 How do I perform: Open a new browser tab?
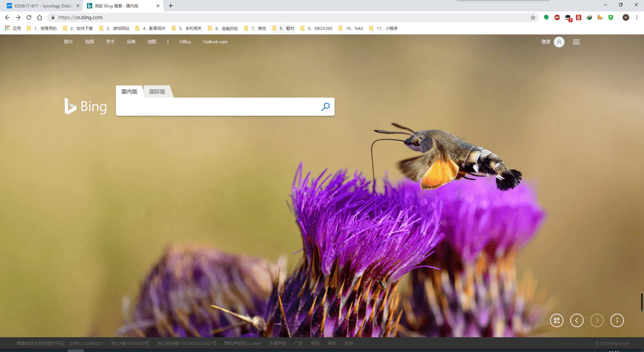click(x=171, y=6)
